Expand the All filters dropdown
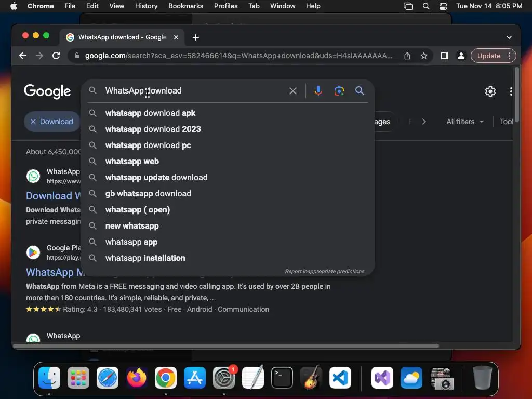The image size is (532, 399). (x=465, y=122)
